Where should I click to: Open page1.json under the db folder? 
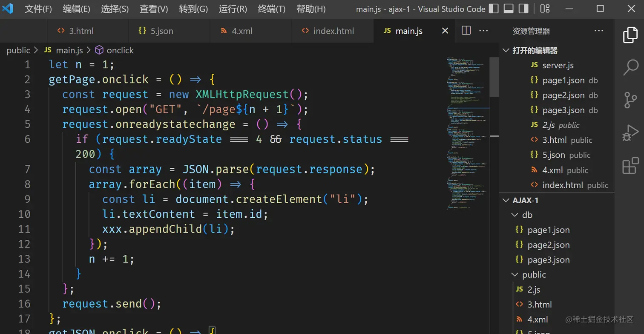click(557, 230)
